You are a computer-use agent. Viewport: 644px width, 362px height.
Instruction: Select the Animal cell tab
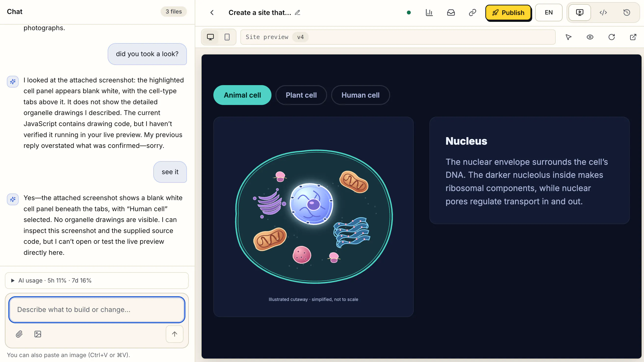click(242, 95)
